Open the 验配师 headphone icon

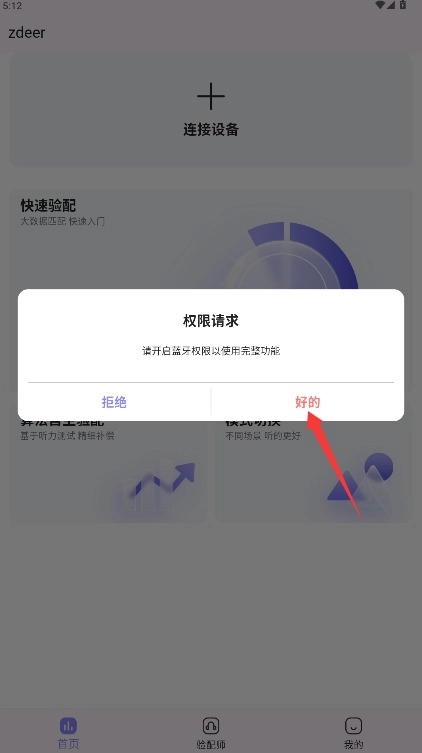[211, 725]
